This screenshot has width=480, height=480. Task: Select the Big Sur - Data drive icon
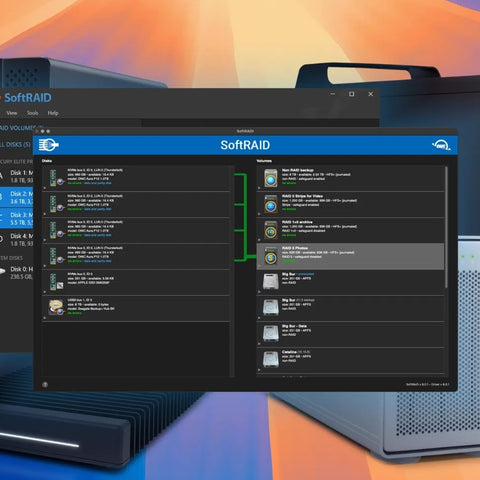click(271, 334)
